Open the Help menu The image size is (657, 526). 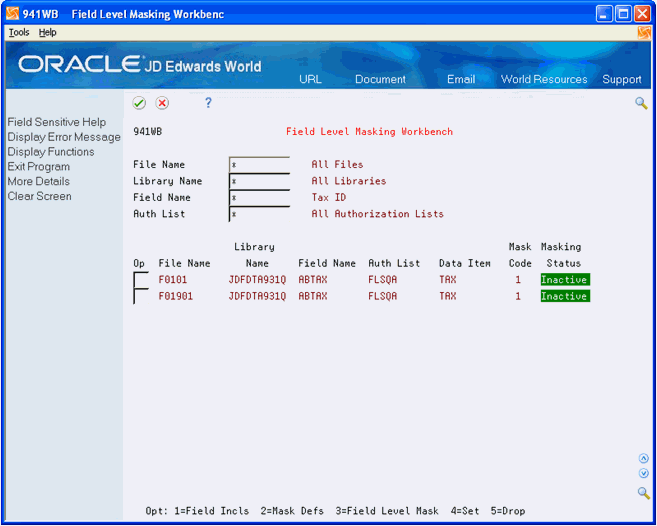pyautogui.click(x=47, y=33)
